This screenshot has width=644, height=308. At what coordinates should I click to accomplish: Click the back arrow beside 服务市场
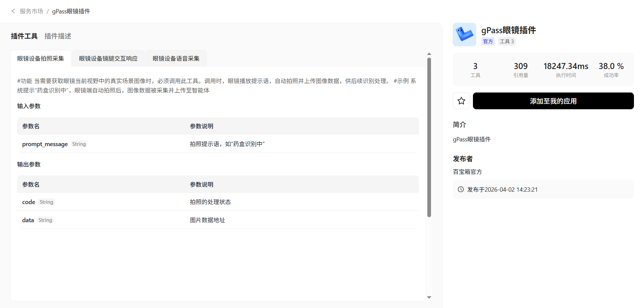(x=13, y=11)
